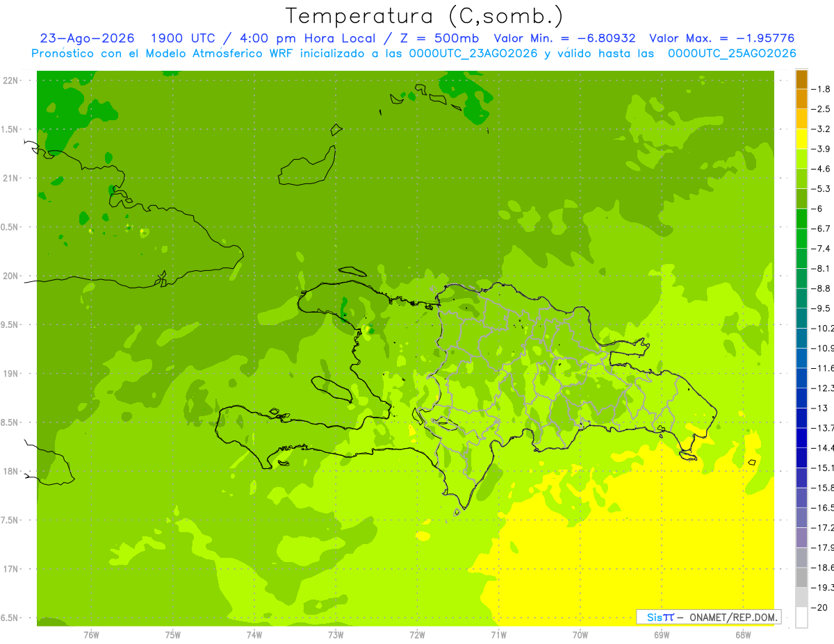Image resolution: width=834 pixels, height=644 pixels.
Task: Click the -3.2 legend value
Action: [x=821, y=129]
